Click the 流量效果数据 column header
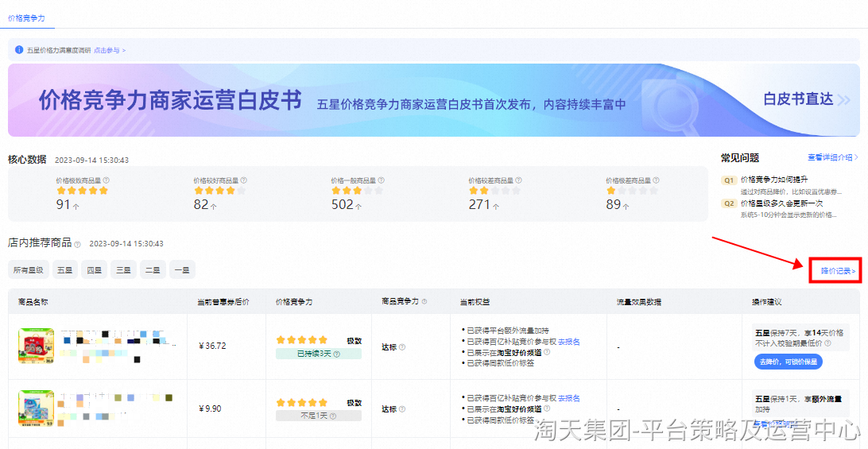Screen dimensions: 868x449 click(639, 302)
